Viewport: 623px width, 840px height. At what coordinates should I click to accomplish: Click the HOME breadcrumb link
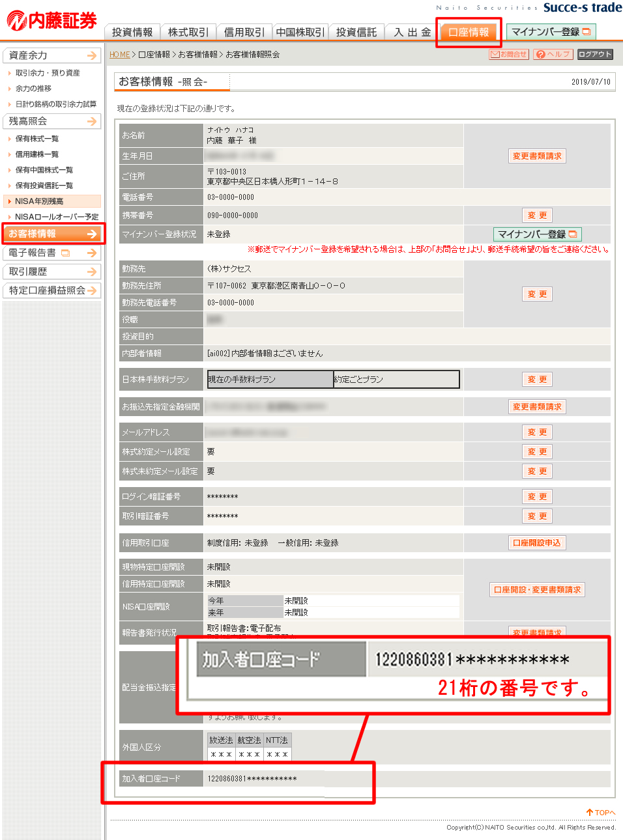pos(119,55)
